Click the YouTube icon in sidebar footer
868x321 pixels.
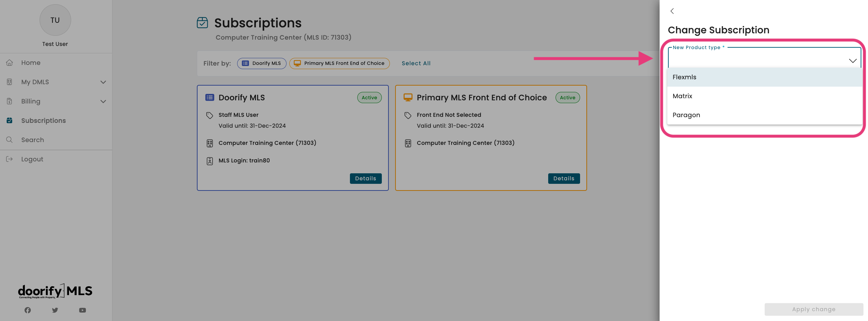click(x=82, y=310)
